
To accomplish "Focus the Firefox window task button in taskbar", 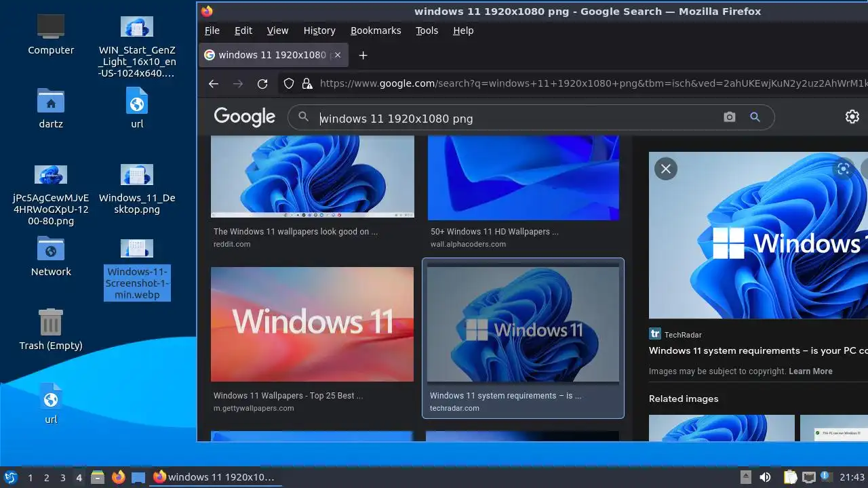I will [x=216, y=477].
